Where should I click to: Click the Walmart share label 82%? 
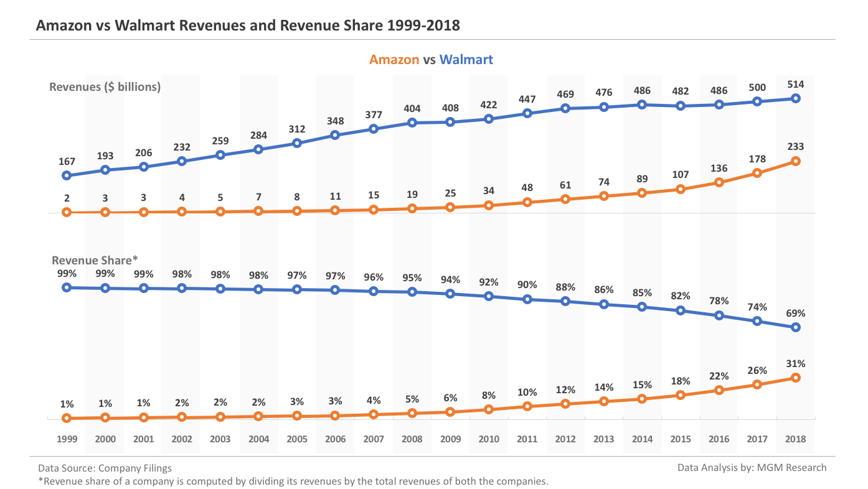(x=681, y=296)
